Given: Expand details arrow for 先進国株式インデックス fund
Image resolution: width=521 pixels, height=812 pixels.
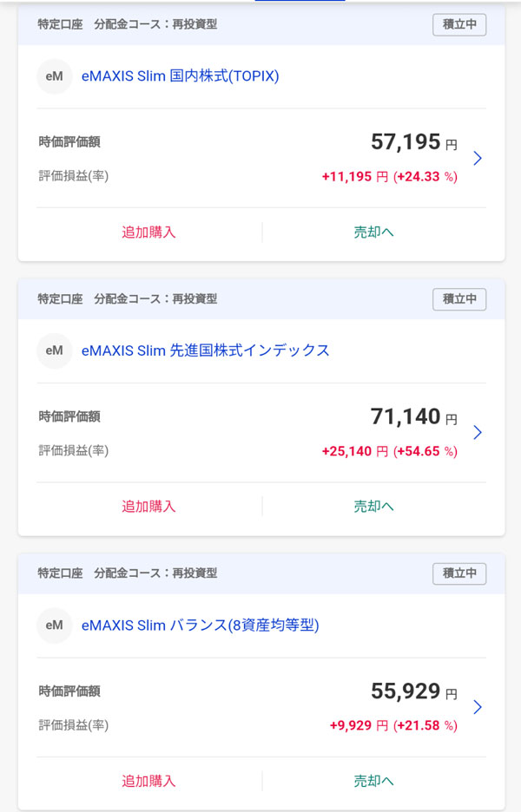Looking at the screenshot, I should click(478, 433).
